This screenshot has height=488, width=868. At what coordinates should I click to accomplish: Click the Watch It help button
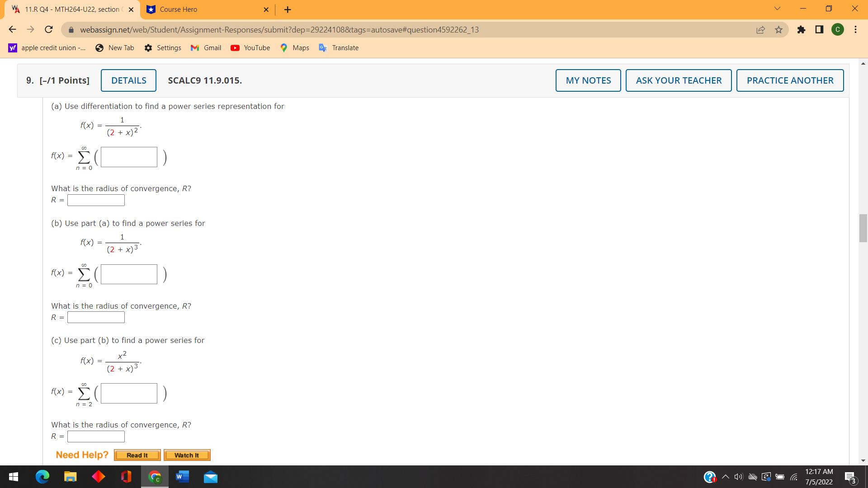coord(187,455)
